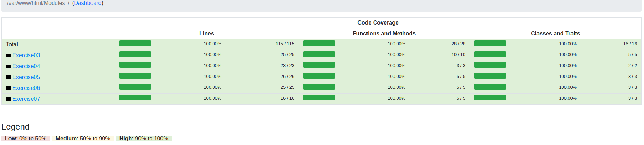Click the folder icon beside Exercise07

pos(8,99)
